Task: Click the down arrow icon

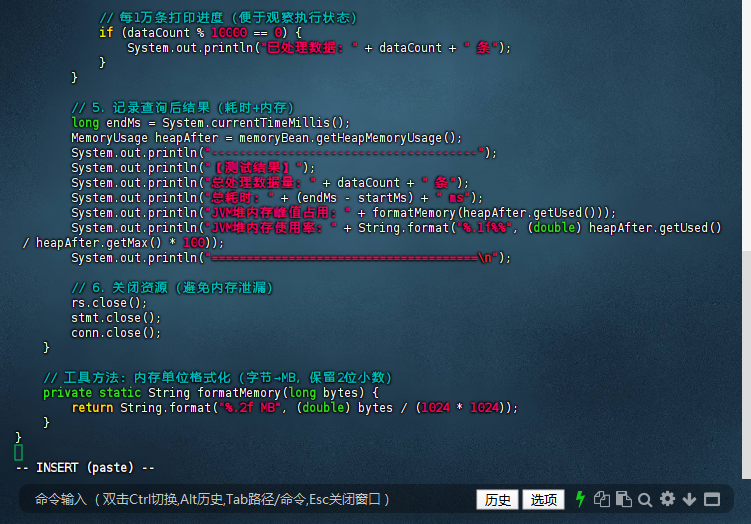Action: tap(689, 499)
